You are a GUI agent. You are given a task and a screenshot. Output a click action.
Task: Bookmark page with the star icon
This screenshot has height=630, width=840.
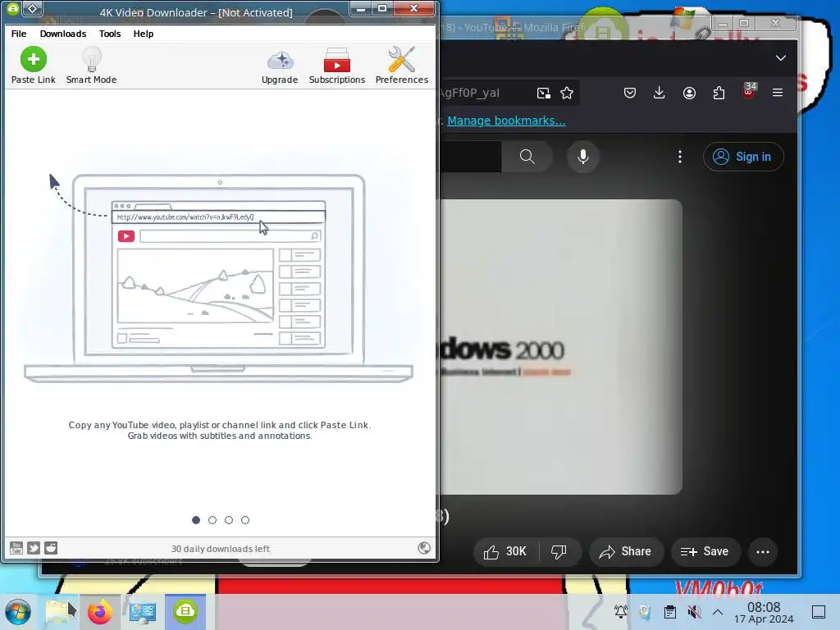(x=567, y=94)
